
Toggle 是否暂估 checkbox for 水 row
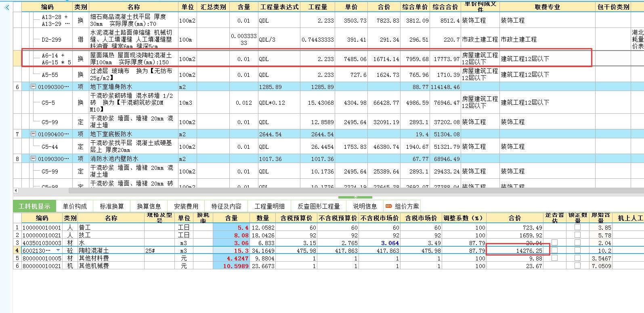pos(554,243)
